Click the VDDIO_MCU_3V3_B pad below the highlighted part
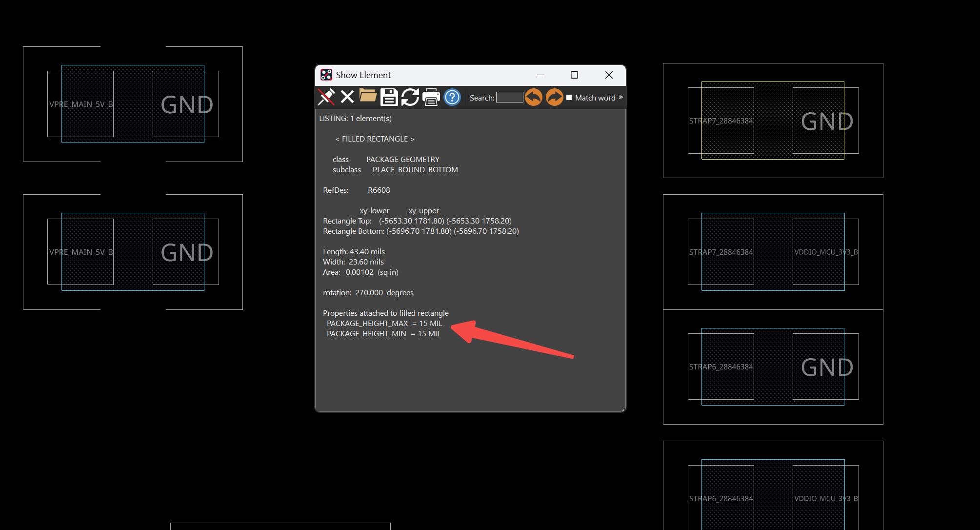 tap(825, 252)
